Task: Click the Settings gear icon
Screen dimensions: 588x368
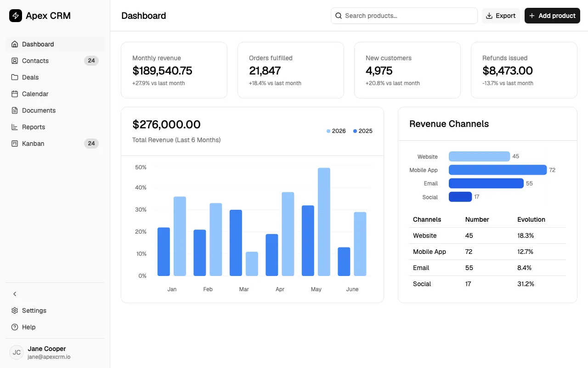Action: pos(15,310)
